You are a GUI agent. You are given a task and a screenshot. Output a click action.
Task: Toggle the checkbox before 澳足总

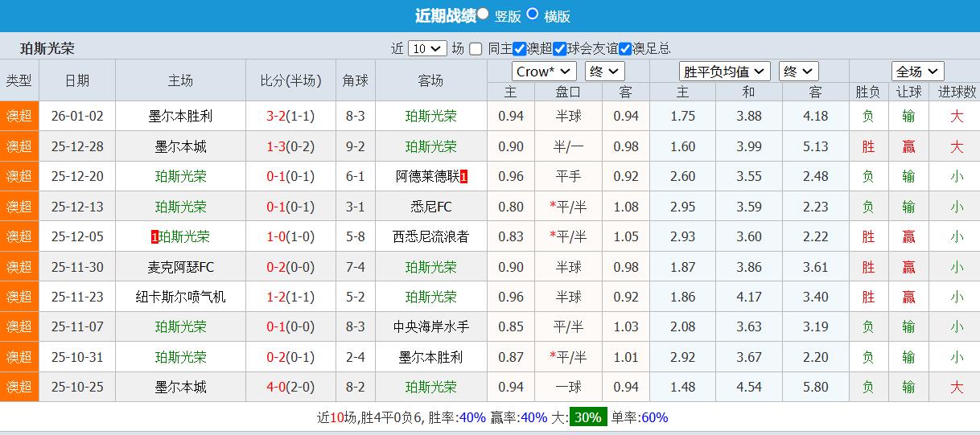tap(625, 48)
